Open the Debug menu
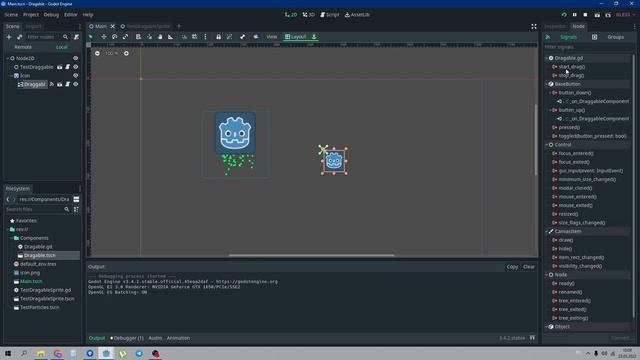The image size is (640, 360). click(x=51, y=15)
